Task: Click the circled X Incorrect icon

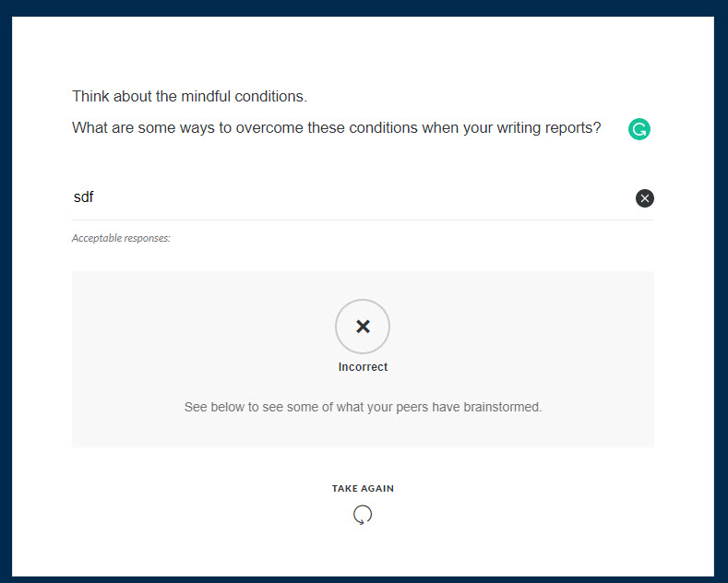Action: [x=363, y=326]
